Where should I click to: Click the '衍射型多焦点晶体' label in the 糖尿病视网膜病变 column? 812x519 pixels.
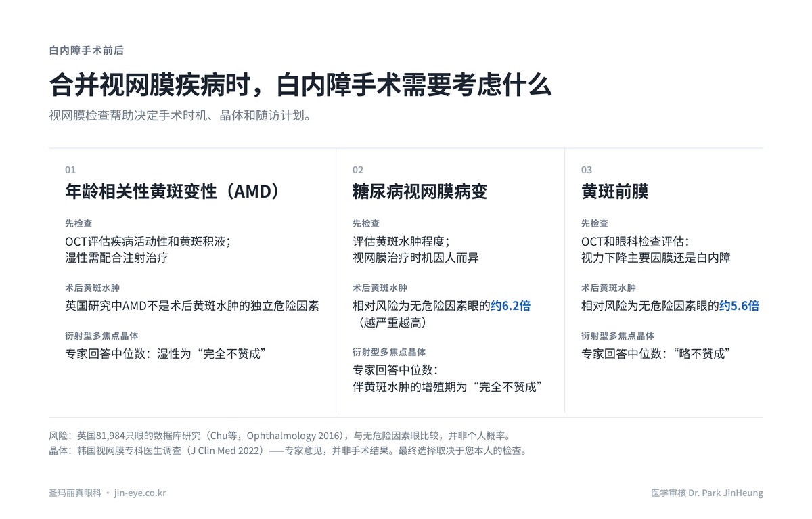point(389,352)
